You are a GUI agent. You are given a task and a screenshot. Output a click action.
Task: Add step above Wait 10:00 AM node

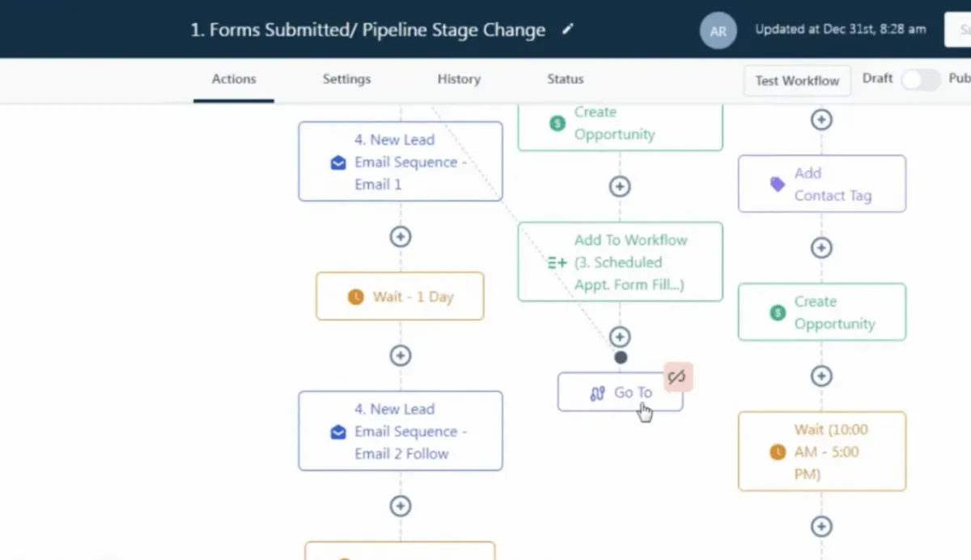(821, 375)
